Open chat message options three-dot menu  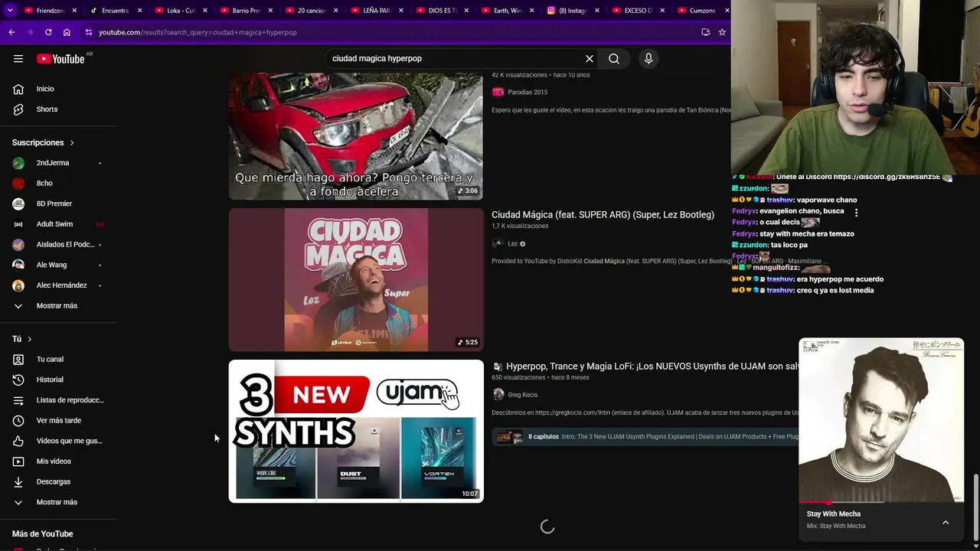tap(856, 212)
